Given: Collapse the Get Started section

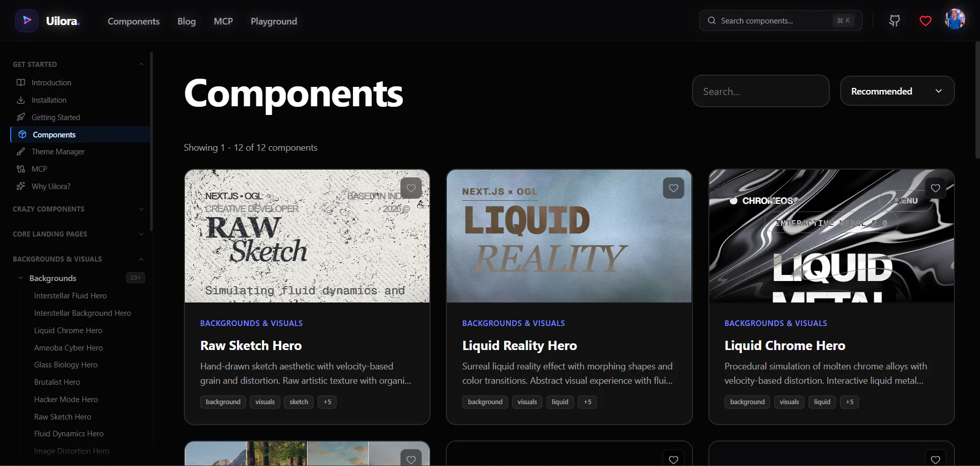Looking at the screenshot, I should 141,64.
